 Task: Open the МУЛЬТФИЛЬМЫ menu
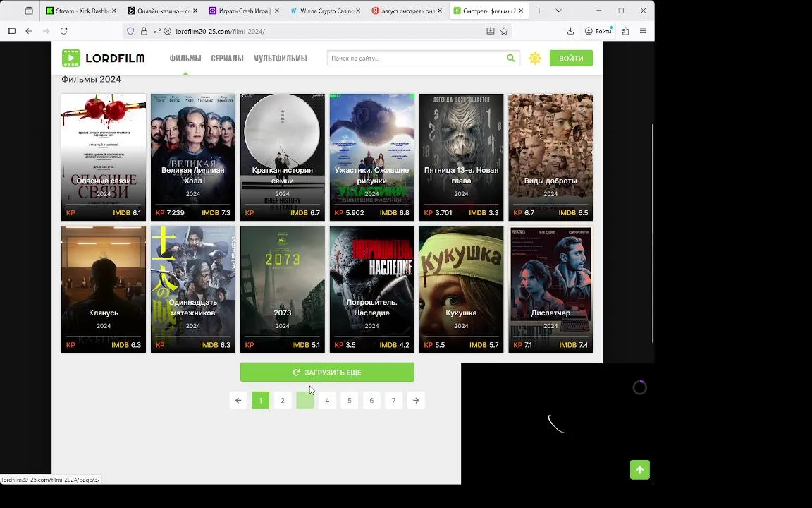click(280, 58)
